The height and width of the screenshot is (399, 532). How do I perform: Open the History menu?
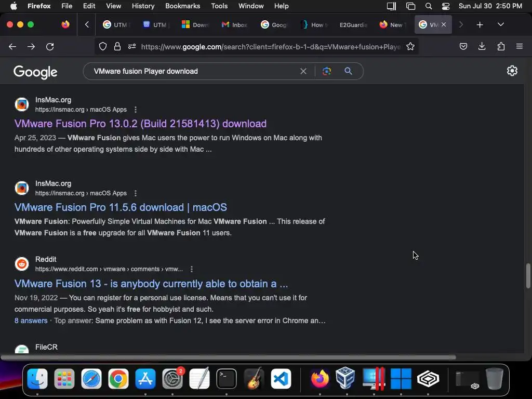[x=143, y=6]
